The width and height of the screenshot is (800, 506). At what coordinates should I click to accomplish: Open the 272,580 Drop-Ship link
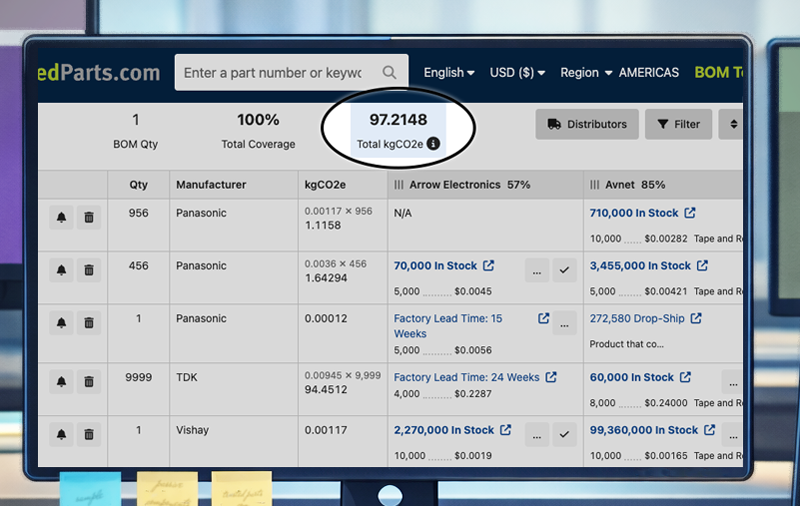pyautogui.click(x=637, y=318)
